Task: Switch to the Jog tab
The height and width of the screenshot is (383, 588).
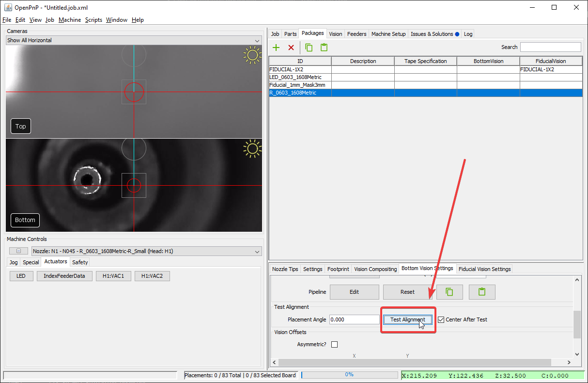Action: click(x=14, y=262)
